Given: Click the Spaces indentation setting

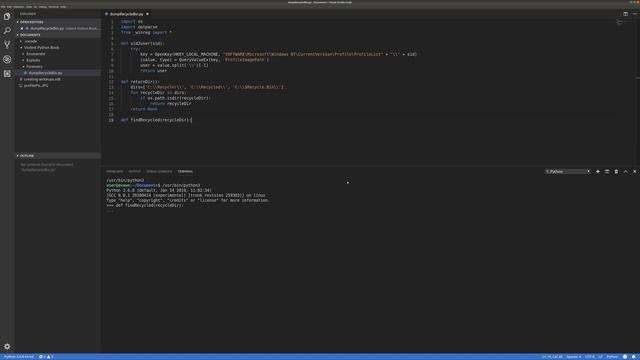Looking at the screenshot, I should (x=573, y=357).
